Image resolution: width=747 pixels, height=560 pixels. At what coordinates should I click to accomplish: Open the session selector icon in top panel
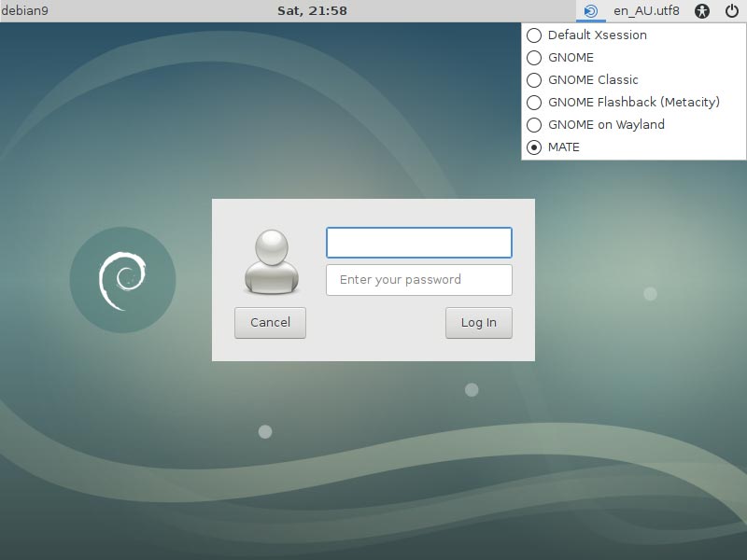[x=591, y=11]
